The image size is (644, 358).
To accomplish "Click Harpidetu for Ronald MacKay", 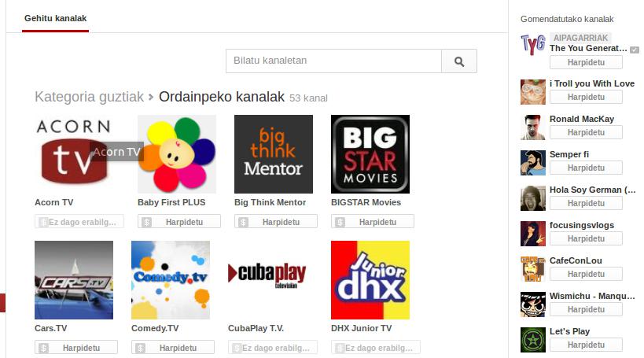I will (x=586, y=132).
